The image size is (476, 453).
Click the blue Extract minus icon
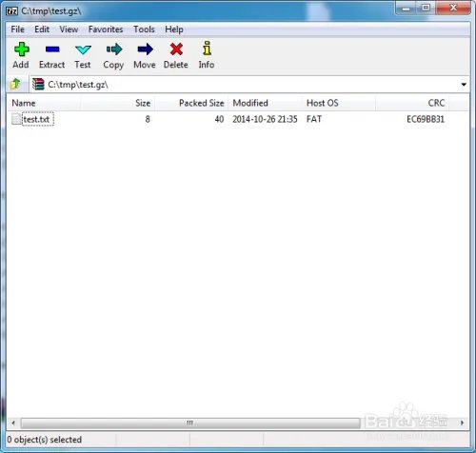[x=52, y=49]
